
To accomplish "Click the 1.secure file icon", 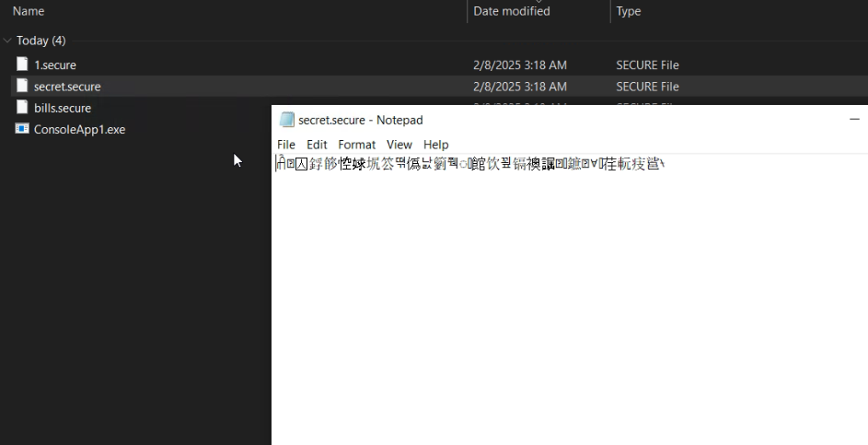I will tap(22, 64).
